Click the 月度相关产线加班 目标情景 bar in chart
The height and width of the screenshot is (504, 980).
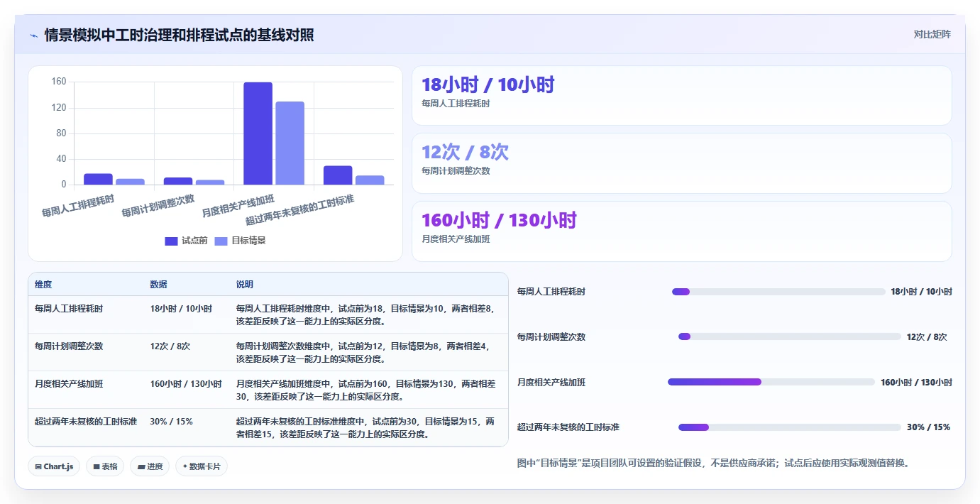tap(290, 143)
